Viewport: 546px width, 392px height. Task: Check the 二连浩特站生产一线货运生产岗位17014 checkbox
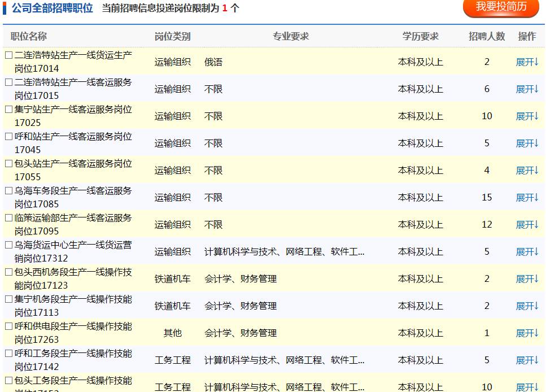pos(9,55)
